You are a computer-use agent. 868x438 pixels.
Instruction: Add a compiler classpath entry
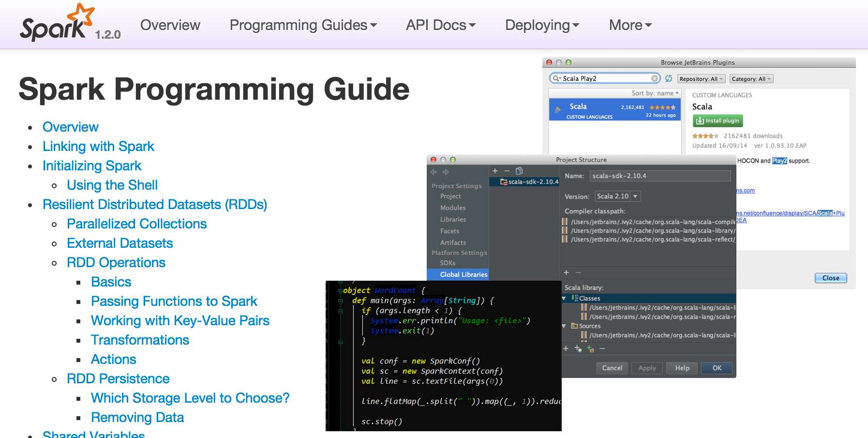pyautogui.click(x=566, y=272)
